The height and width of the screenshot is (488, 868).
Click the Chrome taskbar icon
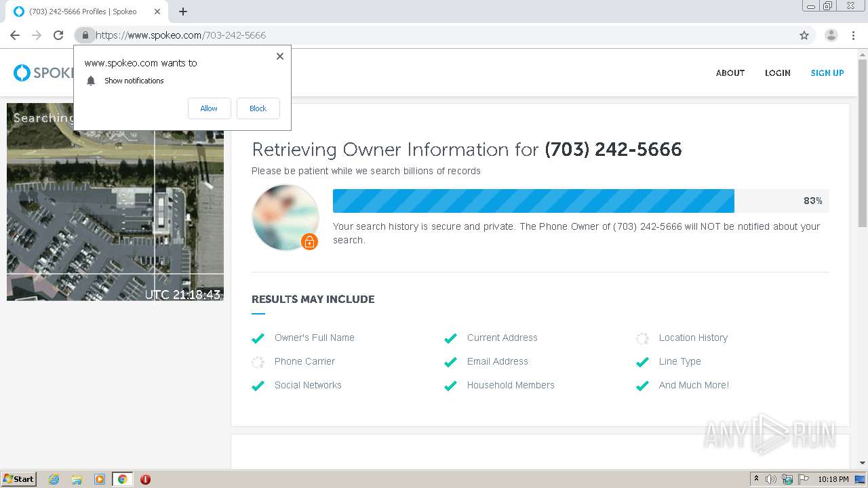(122, 479)
